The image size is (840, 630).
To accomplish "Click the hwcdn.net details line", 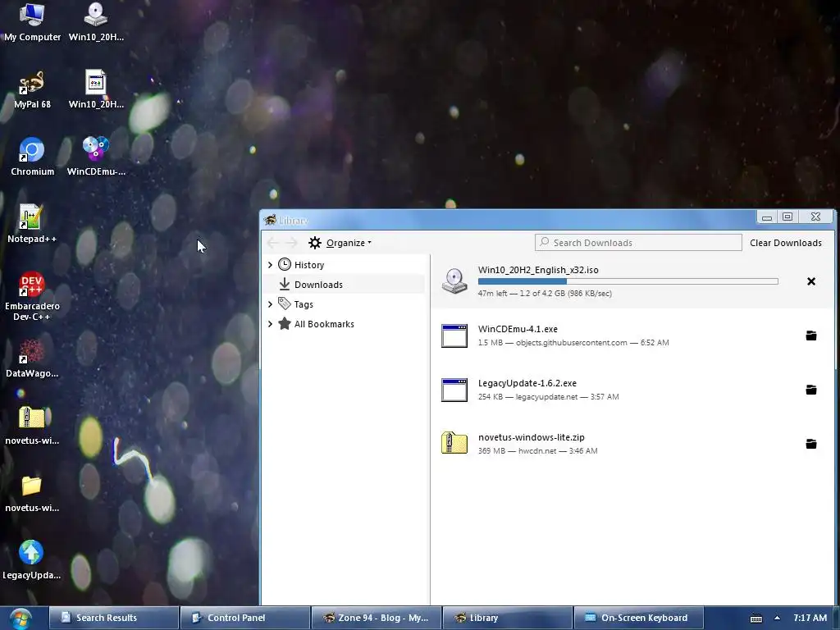I will coord(537,451).
